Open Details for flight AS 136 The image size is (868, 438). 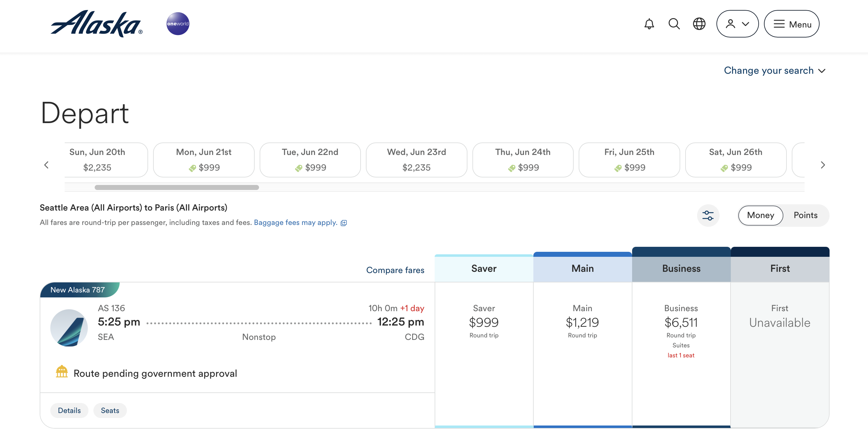69,411
